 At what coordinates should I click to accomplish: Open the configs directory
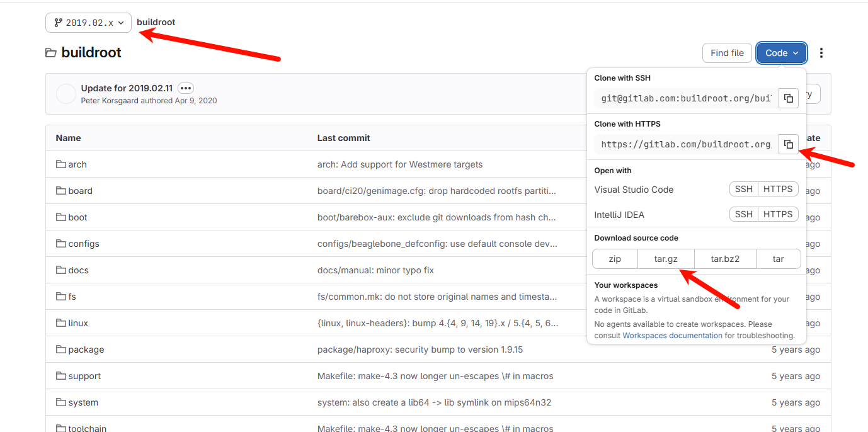pyautogui.click(x=84, y=244)
